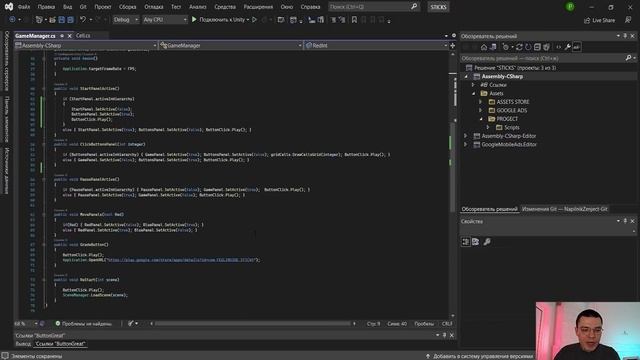This screenshot has width=640, height=360.
Task: Click Solution Explorer Home icon
Action: 484,47
